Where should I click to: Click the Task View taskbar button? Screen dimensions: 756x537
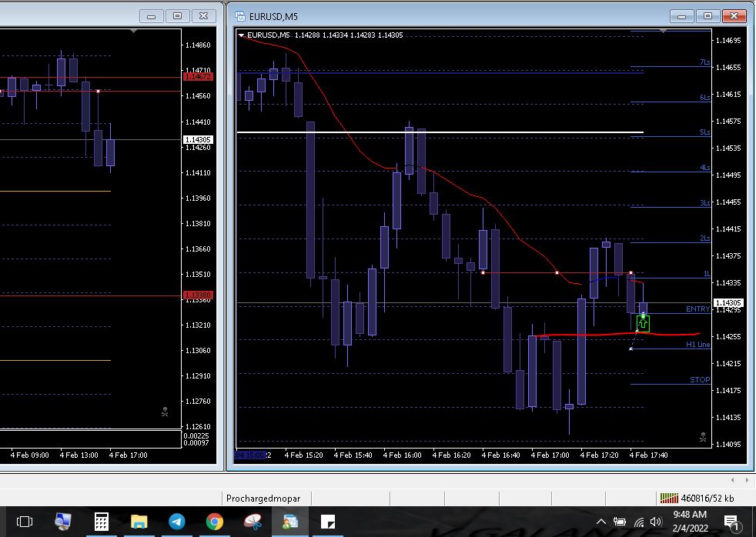[x=25, y=522]
